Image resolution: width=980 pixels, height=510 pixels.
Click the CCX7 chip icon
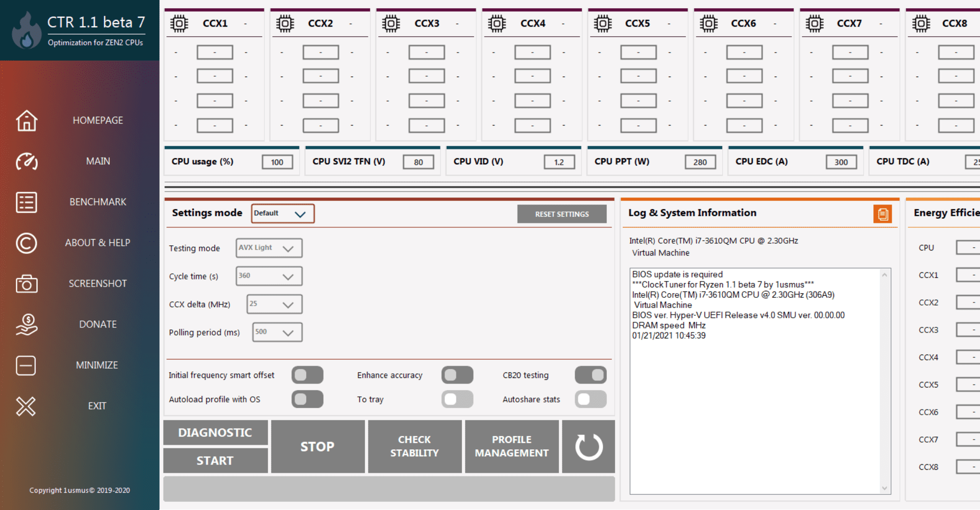click(815, 23)
